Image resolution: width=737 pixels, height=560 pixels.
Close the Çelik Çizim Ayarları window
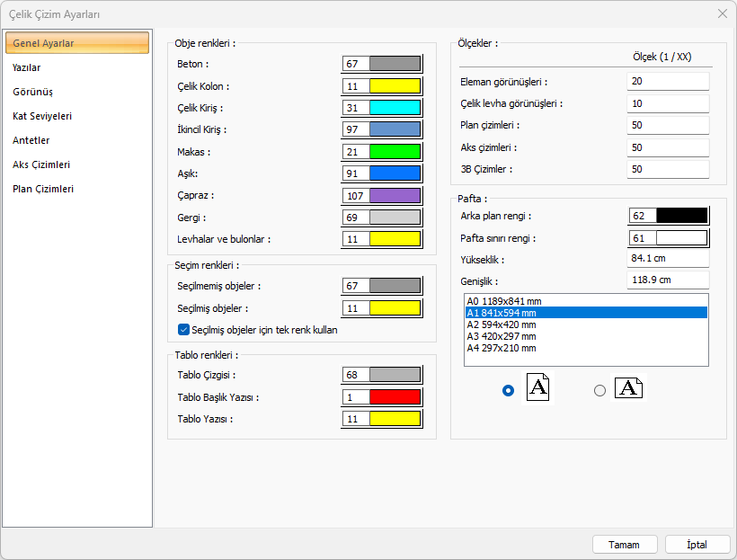(722, 13)
